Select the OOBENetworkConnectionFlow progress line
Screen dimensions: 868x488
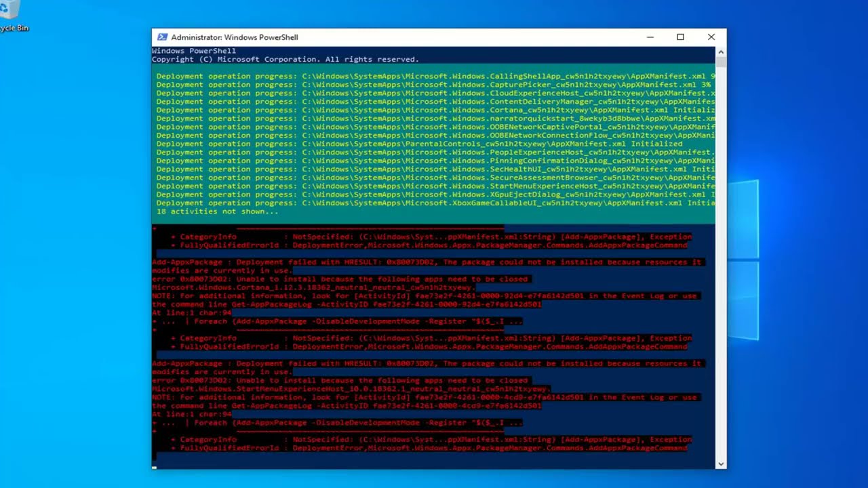coord(435,136)
